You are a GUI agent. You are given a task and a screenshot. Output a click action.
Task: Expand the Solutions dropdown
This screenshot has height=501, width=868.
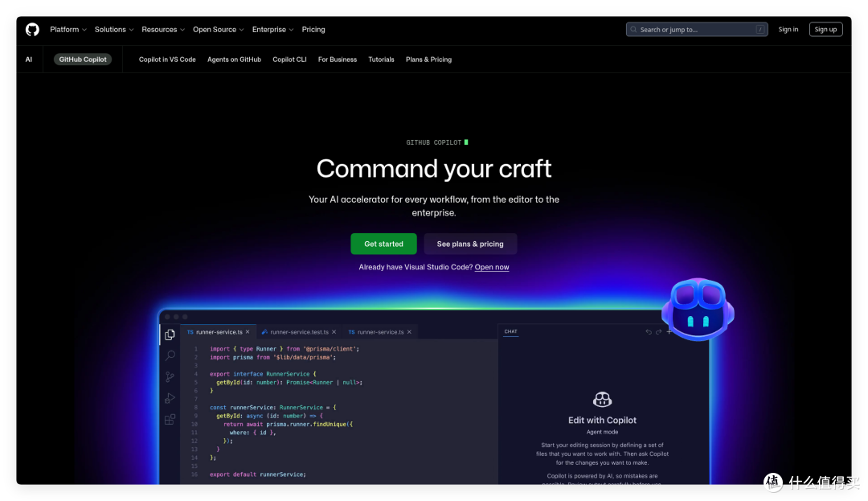(x=114, y=29)
